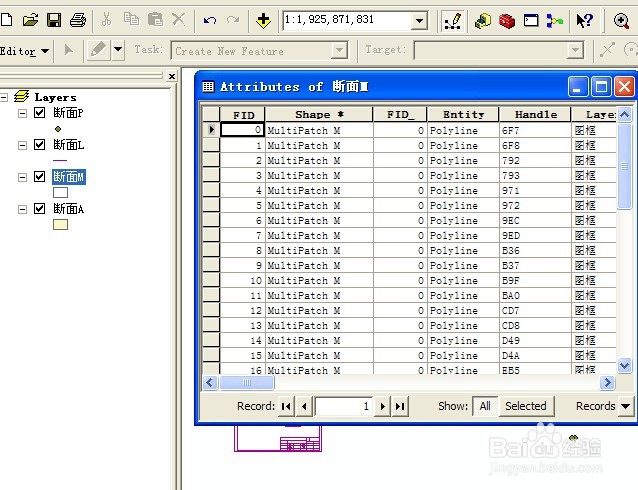Image resolution: width=638 pixels, height=490 pixels.
Task: Open the ModelBuilder icon
Action: point(555,20)
